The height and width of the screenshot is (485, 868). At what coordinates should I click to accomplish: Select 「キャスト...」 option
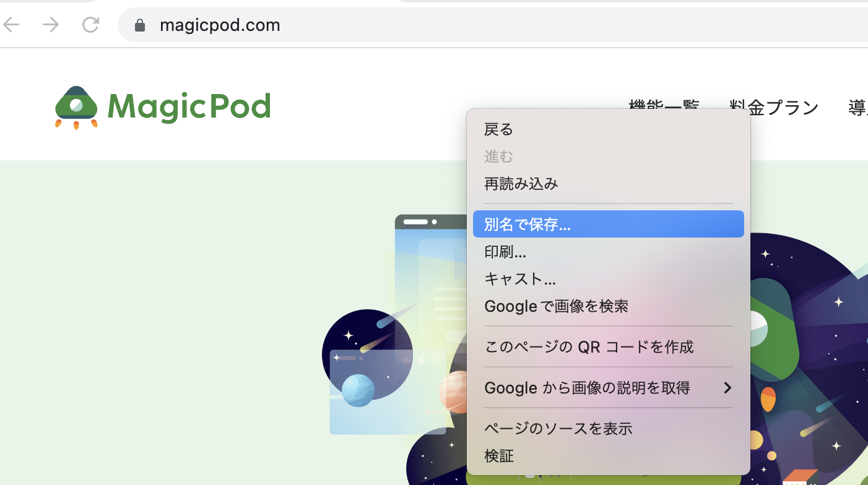click(x=520, y=278)
